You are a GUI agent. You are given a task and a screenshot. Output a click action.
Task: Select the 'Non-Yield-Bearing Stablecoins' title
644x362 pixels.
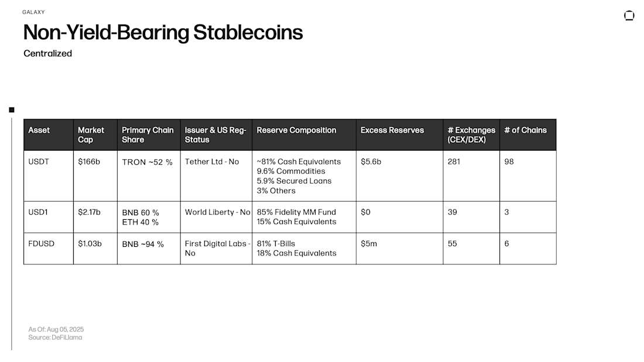click(163, 32)
